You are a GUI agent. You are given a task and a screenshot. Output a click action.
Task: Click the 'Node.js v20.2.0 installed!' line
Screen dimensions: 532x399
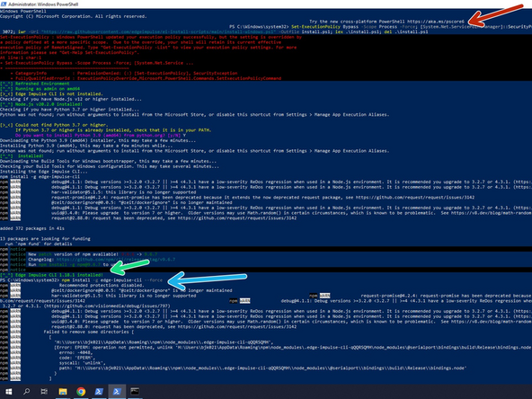41,104
